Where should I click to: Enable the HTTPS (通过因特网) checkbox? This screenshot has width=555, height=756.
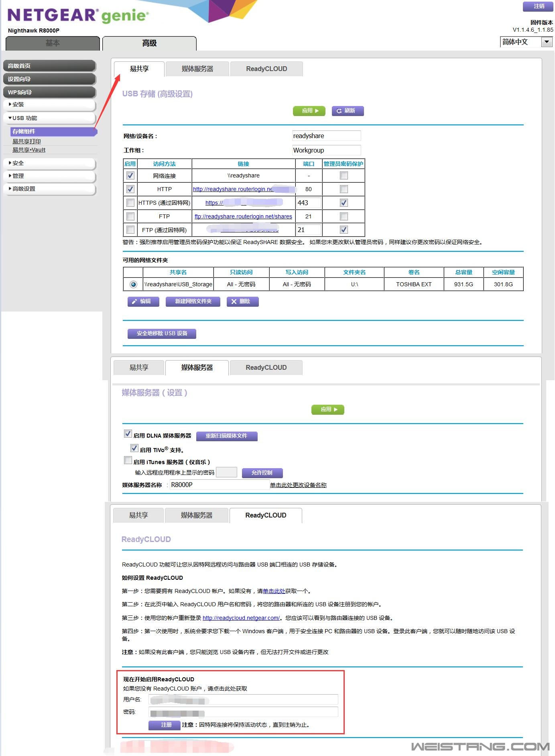tap(130, 203)
